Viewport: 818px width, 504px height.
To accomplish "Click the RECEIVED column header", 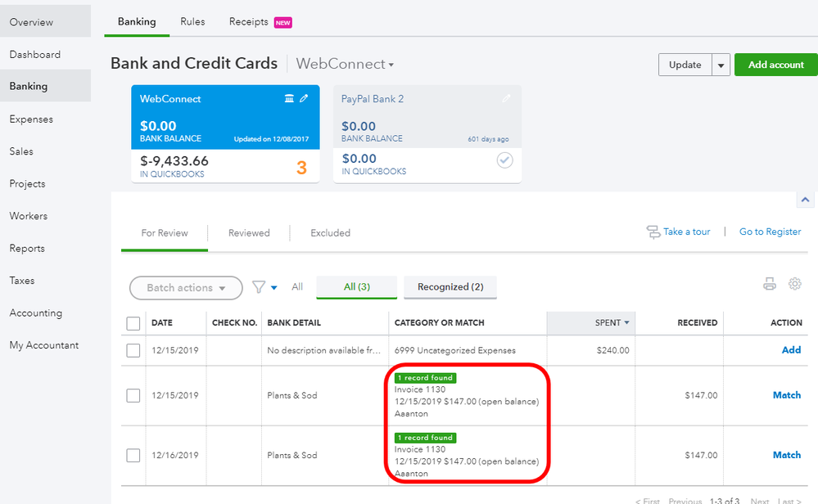I will [x=698, y=323].
